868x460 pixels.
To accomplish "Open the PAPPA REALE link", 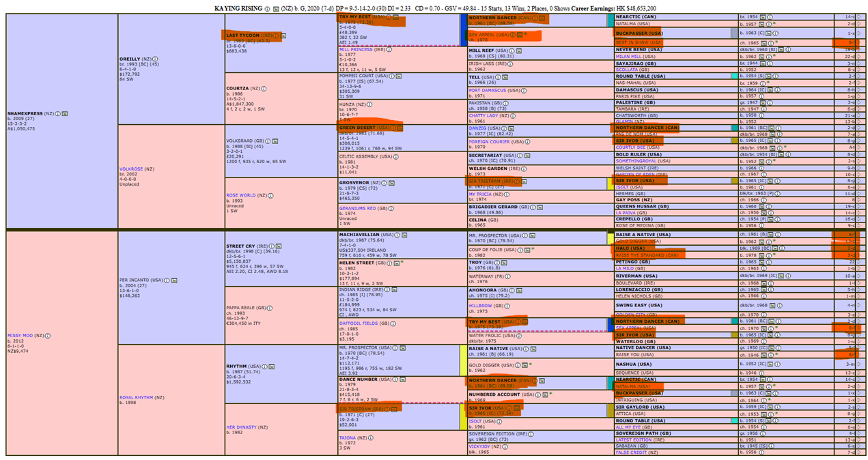I will click(x=242, y=307).
